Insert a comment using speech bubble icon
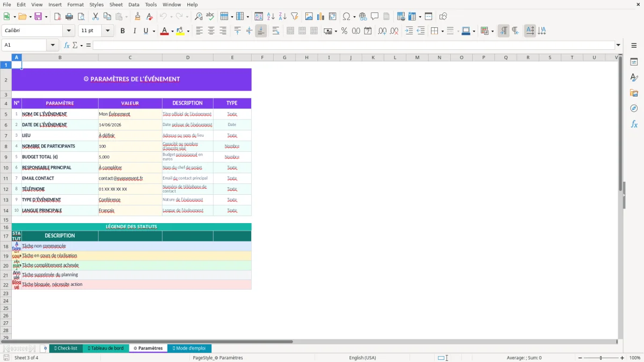644x362 pixels. [x=375, y=17]
